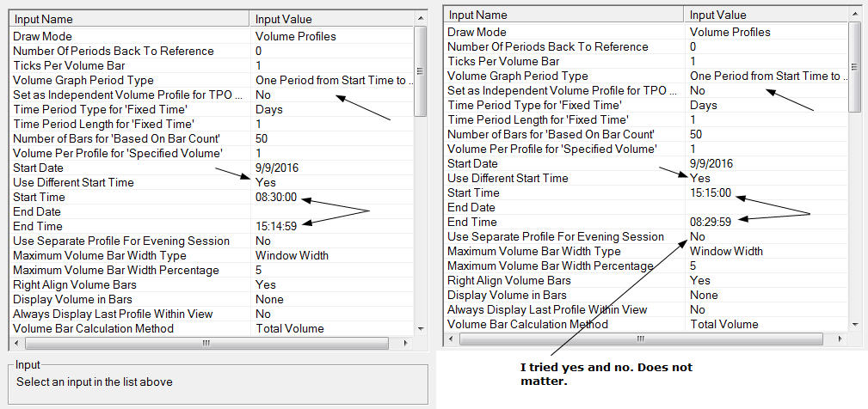This screenshot has height=409, width=868.
Task: Open Volume Profiles value in left panel
Action: (296, 36)
